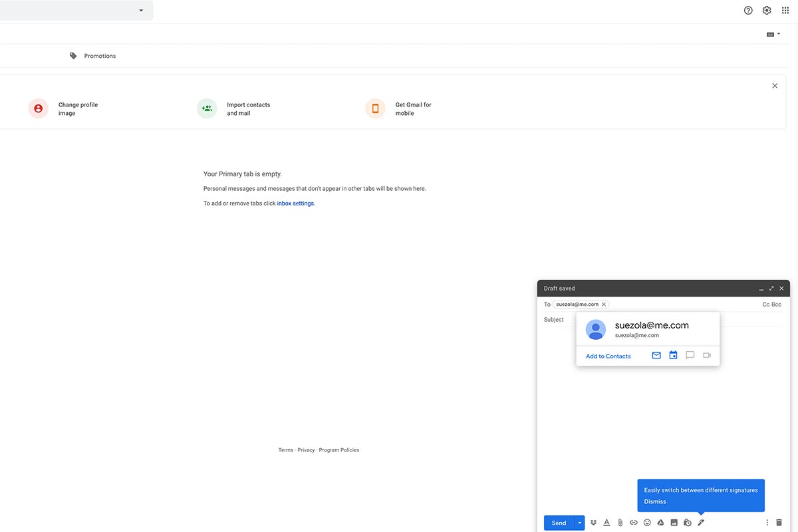Viewport: 798px width, 532px height.
Task: Open text formatting options in compose
Action: (x=606, y=523)
